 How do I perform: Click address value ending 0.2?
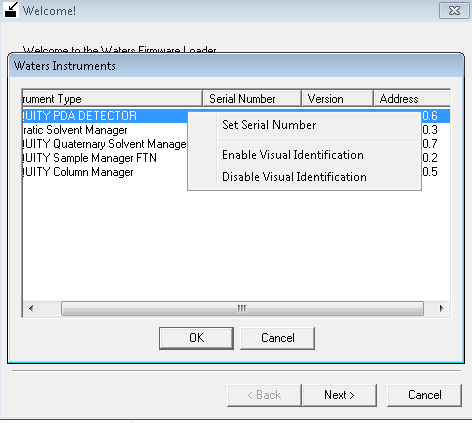point(430,158)
